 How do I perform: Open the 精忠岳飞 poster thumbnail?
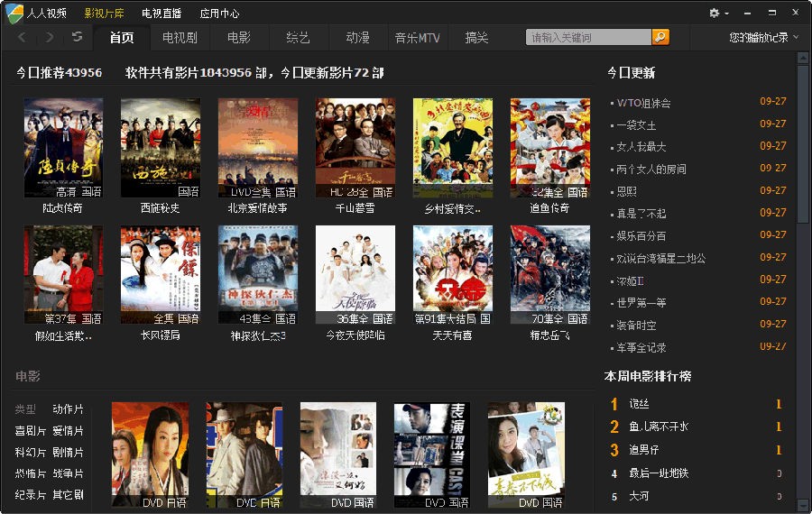click(549, 275)
